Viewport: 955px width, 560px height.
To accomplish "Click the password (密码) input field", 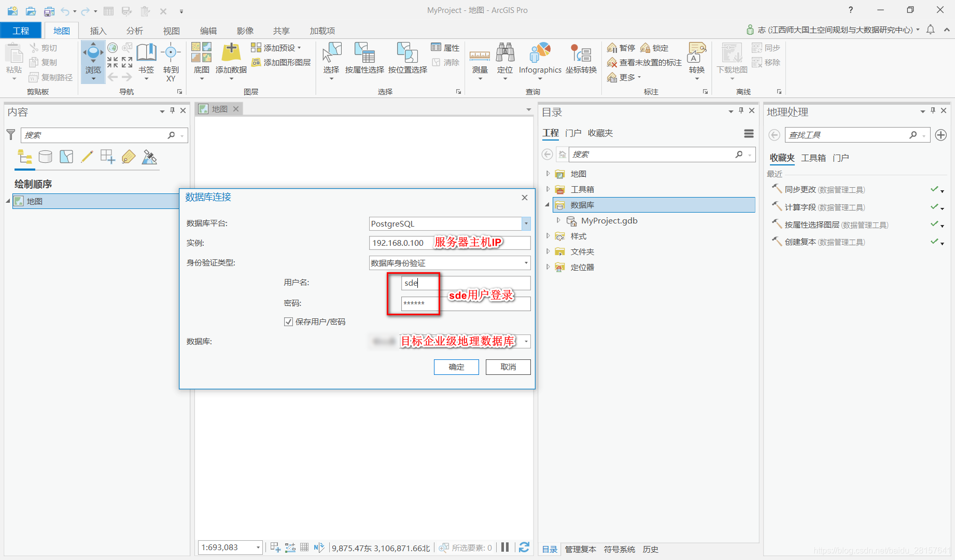I will [x=466, y=303].
